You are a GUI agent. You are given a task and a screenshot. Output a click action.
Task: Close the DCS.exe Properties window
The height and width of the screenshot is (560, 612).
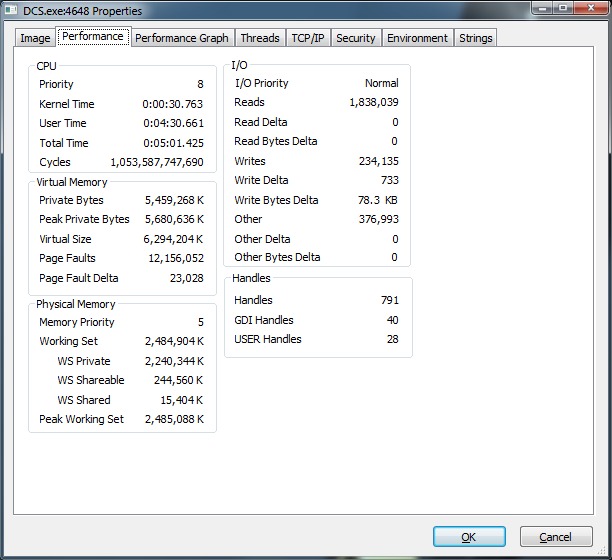coord(591,8)
